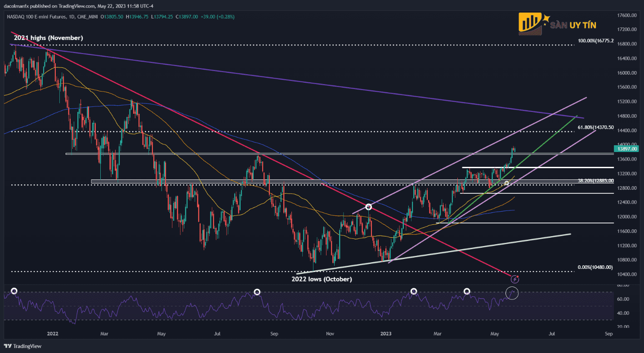Click 11600.00 on the price axis
This screenshot has height=353, width=644.
pos(627,231)
